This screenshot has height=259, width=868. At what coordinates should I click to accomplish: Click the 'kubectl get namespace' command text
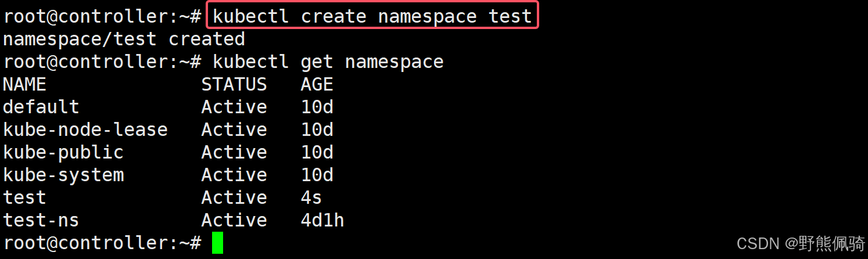click(x=328, y=62)
